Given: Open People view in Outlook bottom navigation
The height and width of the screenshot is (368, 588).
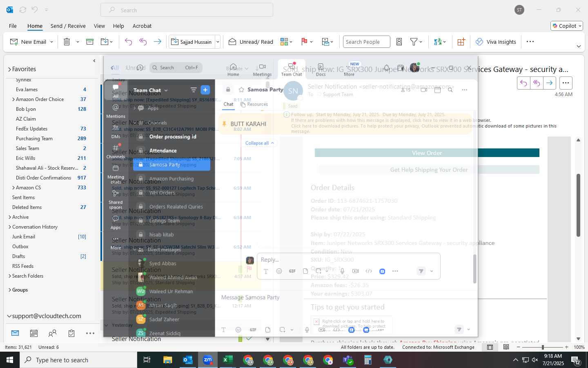Looking at the screenshot, I should pos(52,333).
